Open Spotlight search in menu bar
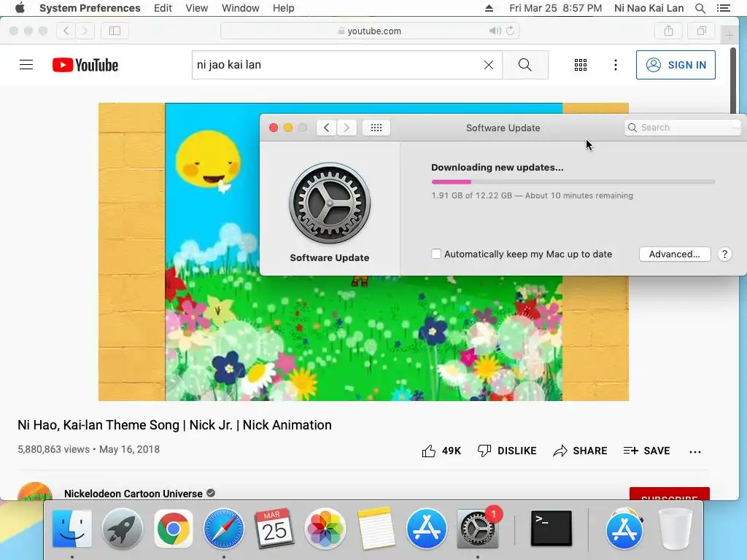 tap(700, 8)
